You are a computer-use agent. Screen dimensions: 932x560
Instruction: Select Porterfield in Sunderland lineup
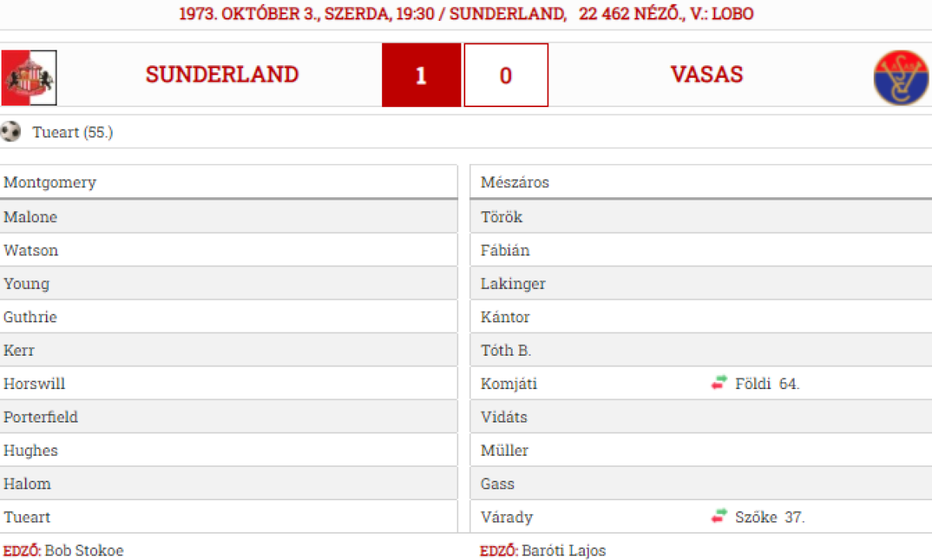point(40,417)
